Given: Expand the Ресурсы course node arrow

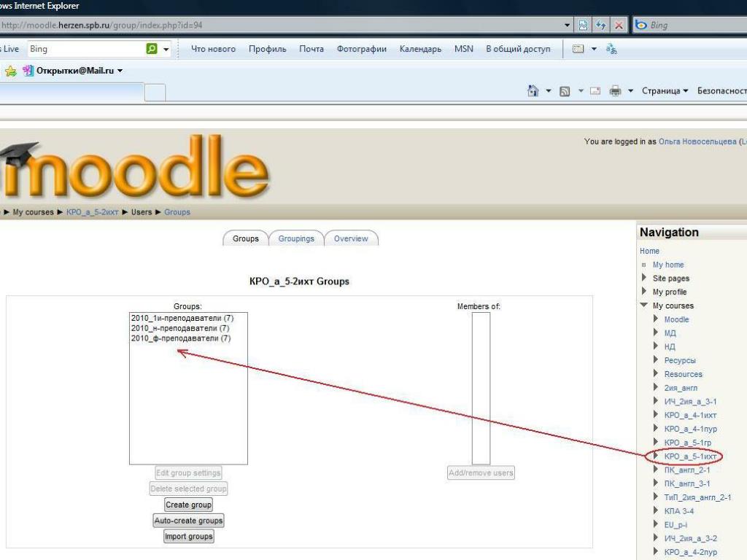Looking at the screenshot, I should pos(656,359).
